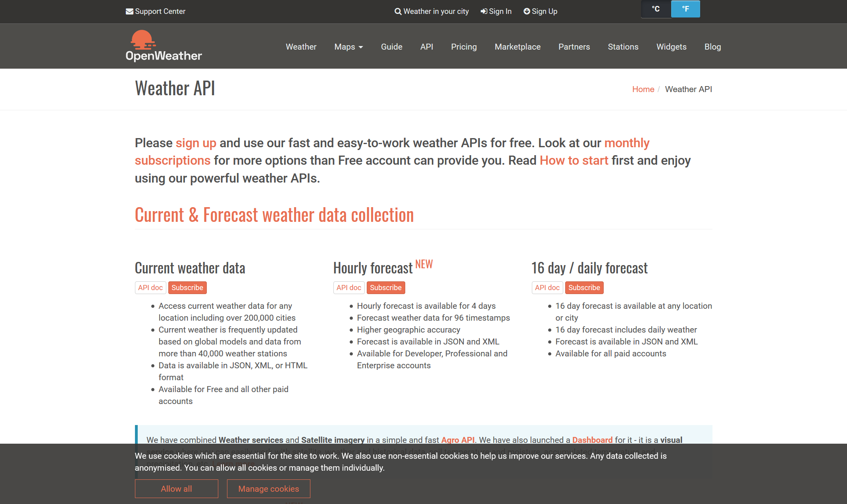
Task: Expand the Maps dropdown menu
Action: click(x=348, y=46)
